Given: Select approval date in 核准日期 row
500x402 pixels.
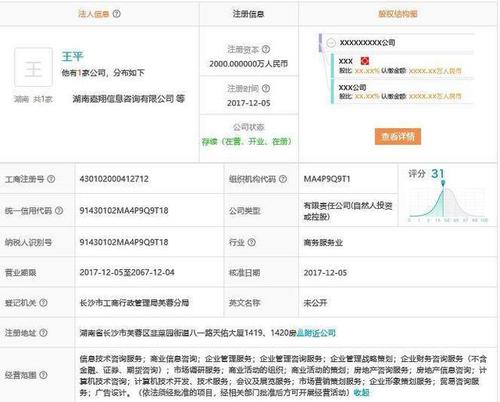Looking at the screenshot, I should tap(325, 273).
